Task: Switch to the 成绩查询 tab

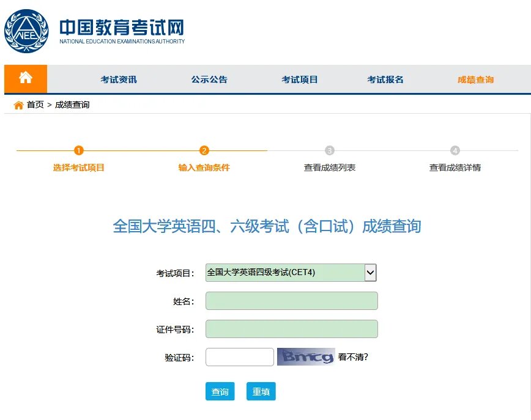Action: (x=476, y=79)
